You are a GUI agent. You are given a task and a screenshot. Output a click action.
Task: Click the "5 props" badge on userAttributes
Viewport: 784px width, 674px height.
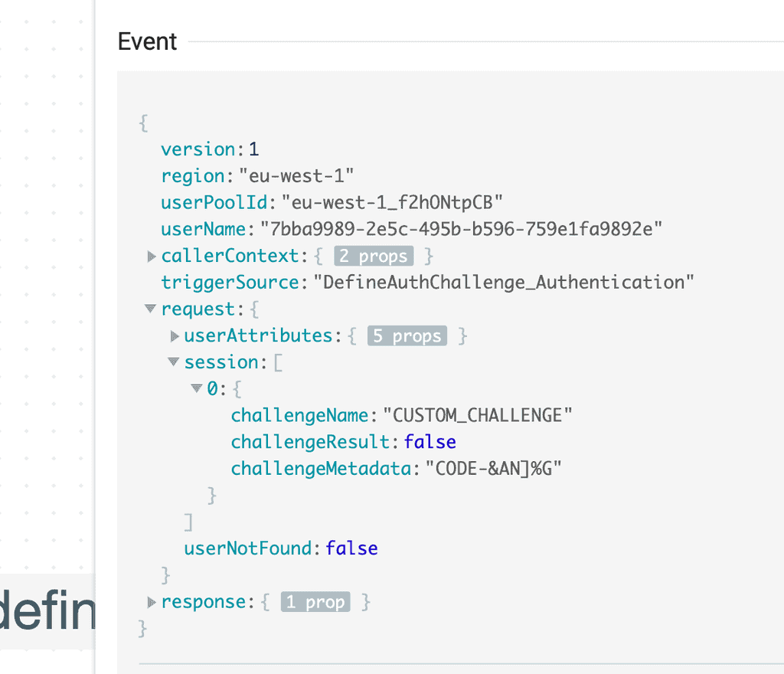click(x=407, y=336)
